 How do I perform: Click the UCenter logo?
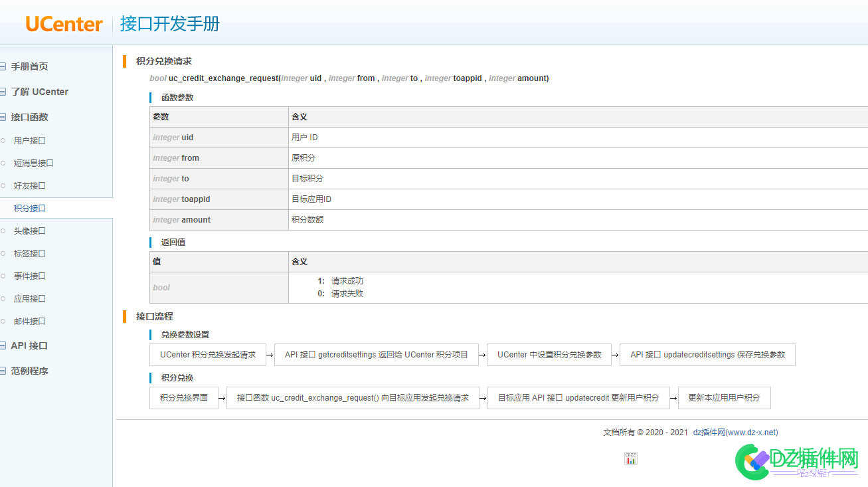(64, 24)
